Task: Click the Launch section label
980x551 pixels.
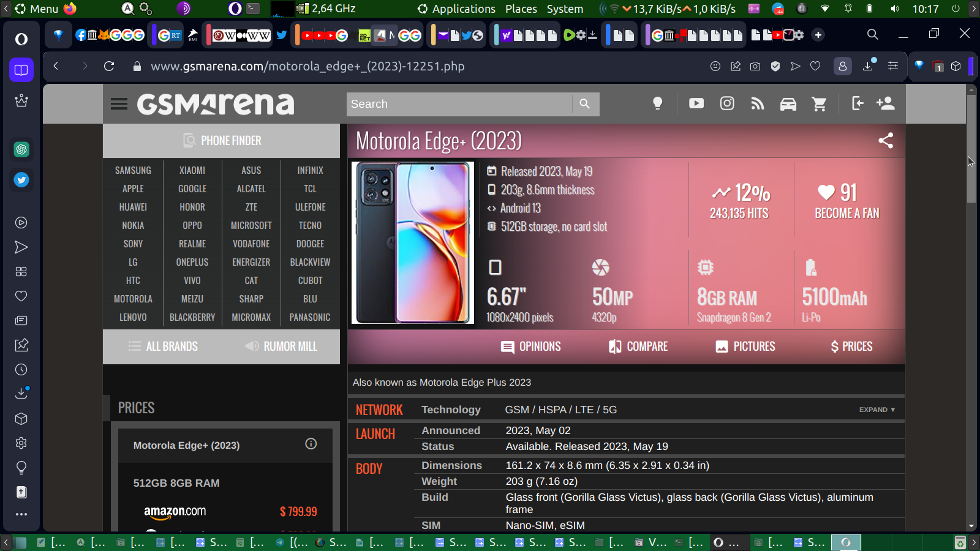Action: tap(375, 434)
